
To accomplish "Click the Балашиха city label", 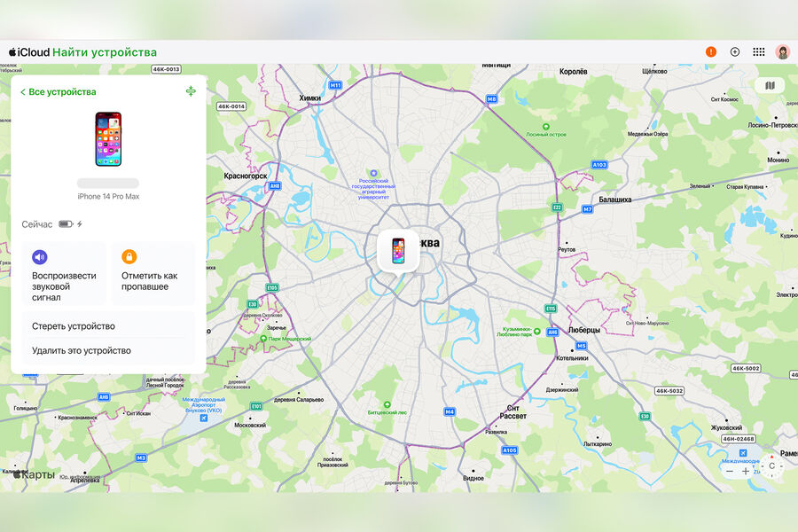I will pyautogui.click(x=614, y=199).
